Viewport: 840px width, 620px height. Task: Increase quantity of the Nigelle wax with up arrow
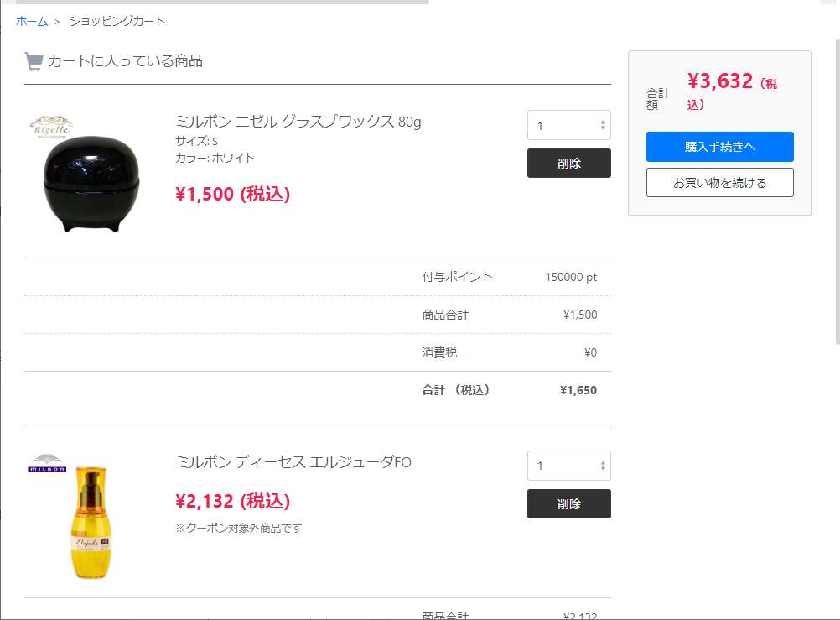[603, 122]
